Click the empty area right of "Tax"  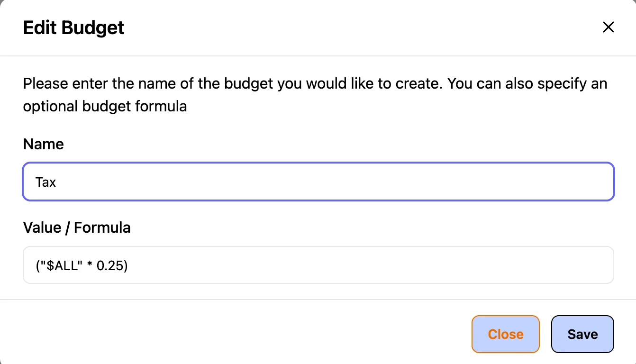(332, 182)
